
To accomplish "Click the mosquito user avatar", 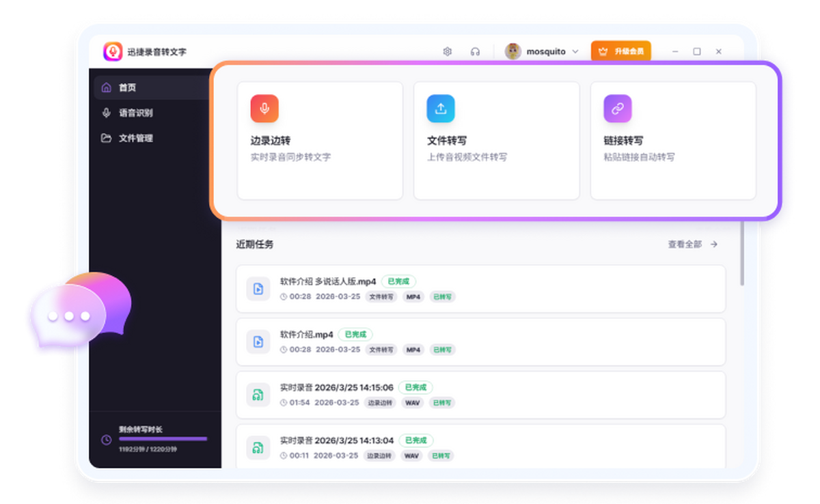I will coord(512,51).
